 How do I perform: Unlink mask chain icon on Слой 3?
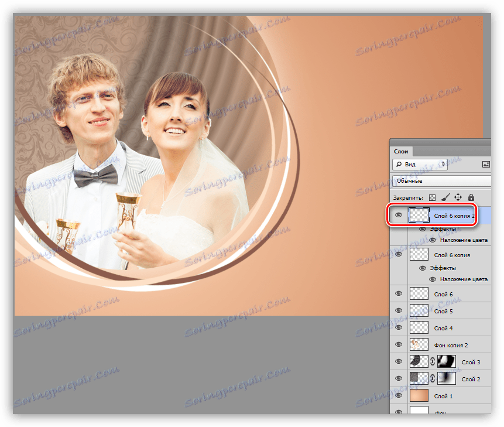433,362
